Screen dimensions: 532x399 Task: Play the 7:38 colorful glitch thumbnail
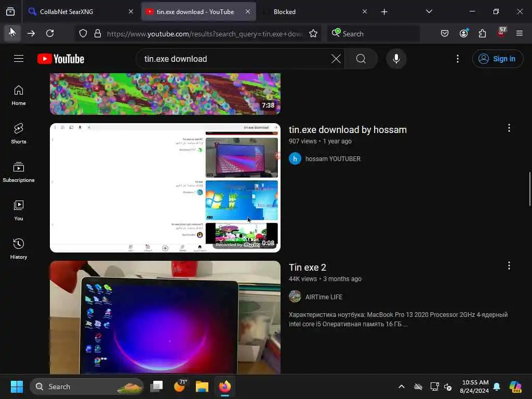(165, 94)
